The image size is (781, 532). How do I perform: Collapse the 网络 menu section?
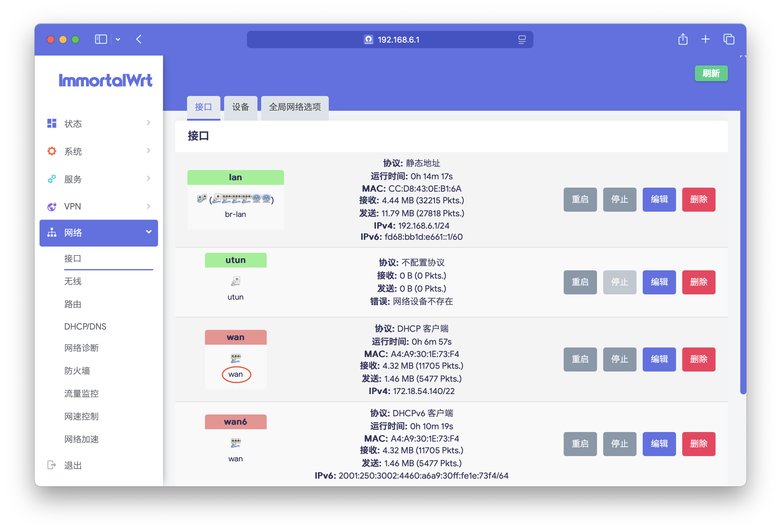point(148,232)
